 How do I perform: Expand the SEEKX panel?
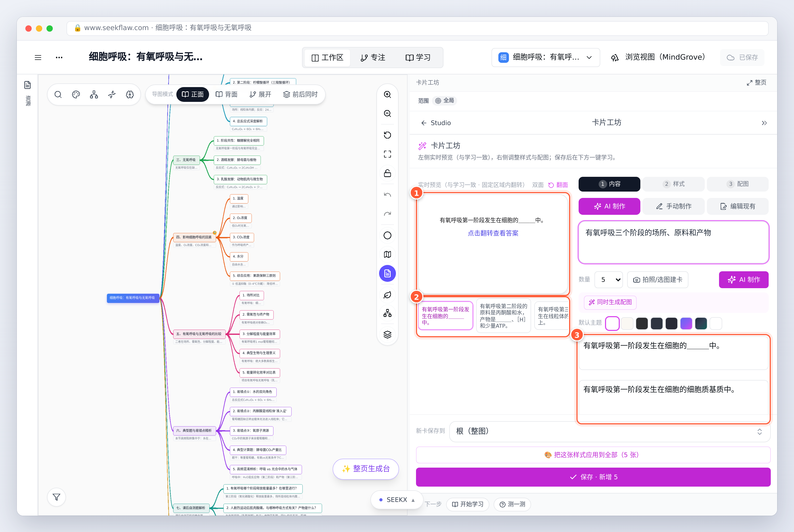397,500
